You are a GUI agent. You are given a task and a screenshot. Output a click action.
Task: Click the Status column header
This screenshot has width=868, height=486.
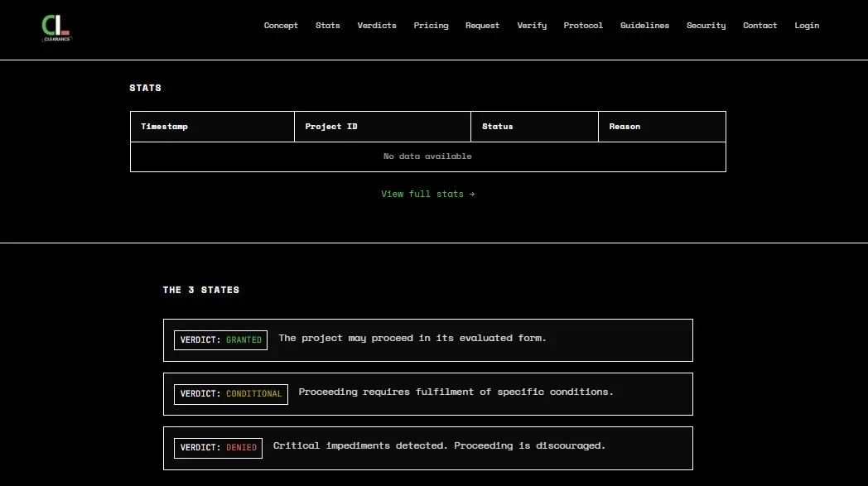tap(534, 126)
